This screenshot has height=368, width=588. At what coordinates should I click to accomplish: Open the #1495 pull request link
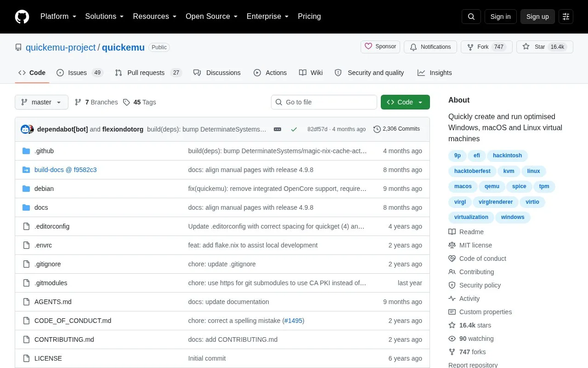(293, 321)
